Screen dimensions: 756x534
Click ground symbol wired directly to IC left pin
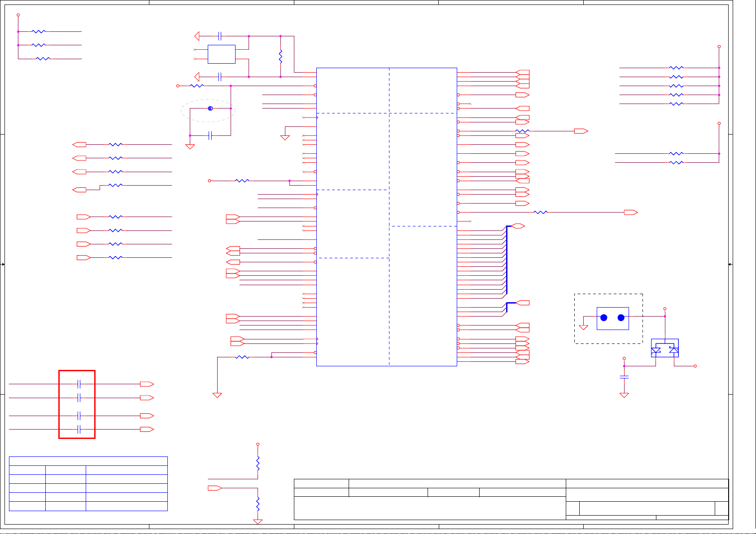285,138
